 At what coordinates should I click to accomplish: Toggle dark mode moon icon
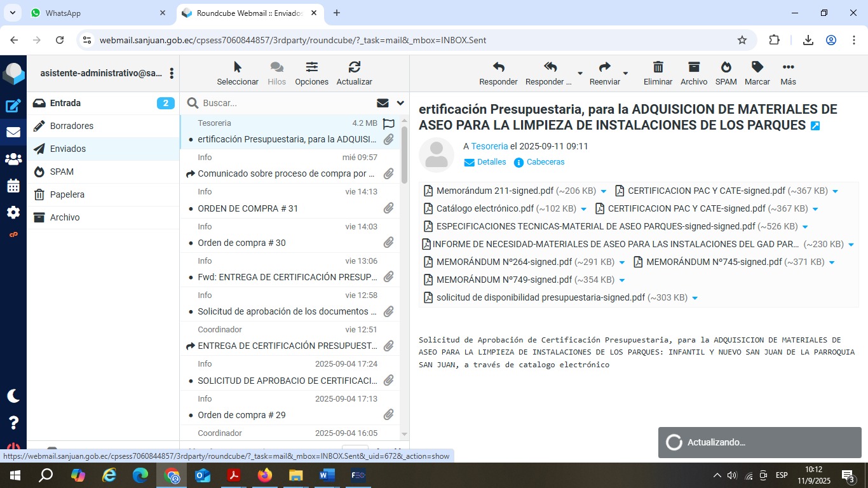pos(13,396)
